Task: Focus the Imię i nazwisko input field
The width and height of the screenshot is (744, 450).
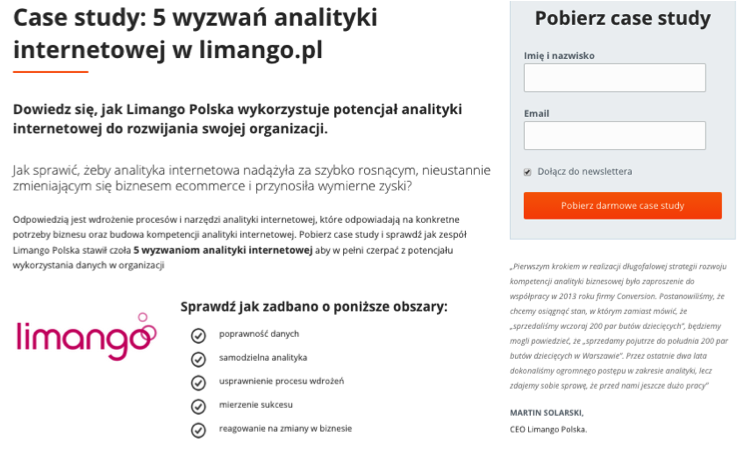Action: [x=614, y=77]
